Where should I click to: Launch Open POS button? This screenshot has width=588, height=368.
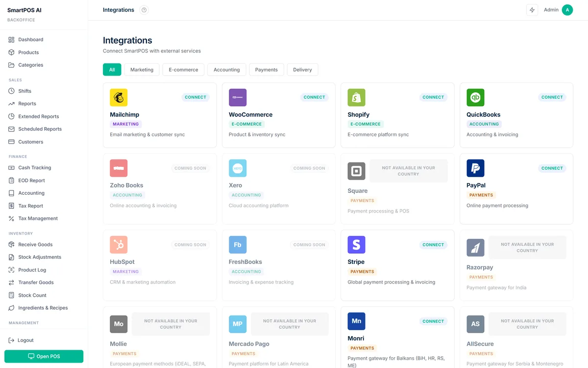pyautogui.click(x=44, y=356)
